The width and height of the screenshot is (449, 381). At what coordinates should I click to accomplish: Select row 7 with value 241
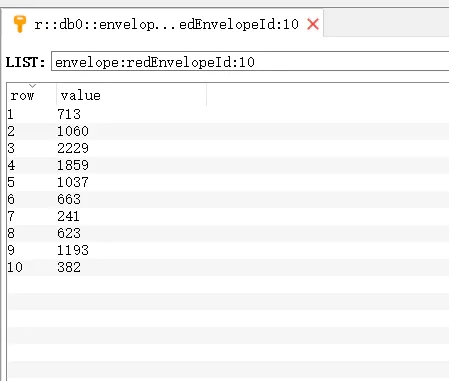(228, 216)
